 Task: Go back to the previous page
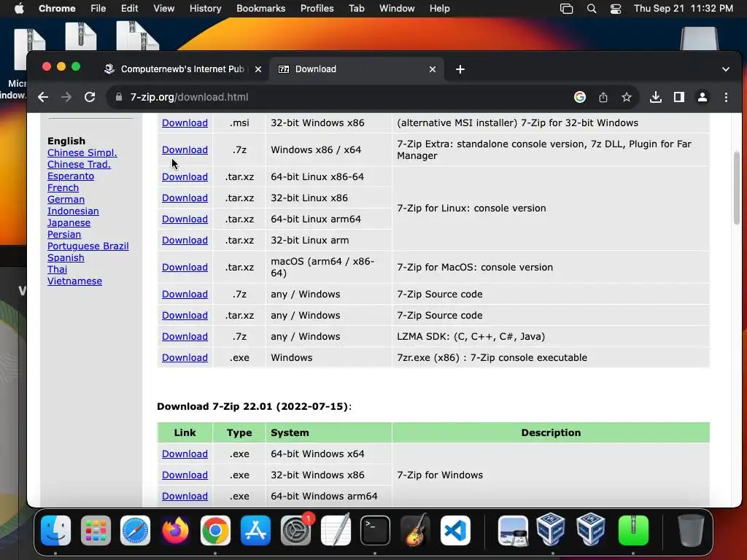[x=43, y=97]
